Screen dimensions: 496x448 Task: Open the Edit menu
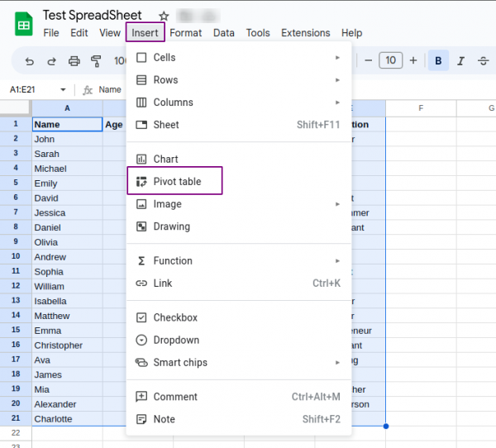point(79,33)
